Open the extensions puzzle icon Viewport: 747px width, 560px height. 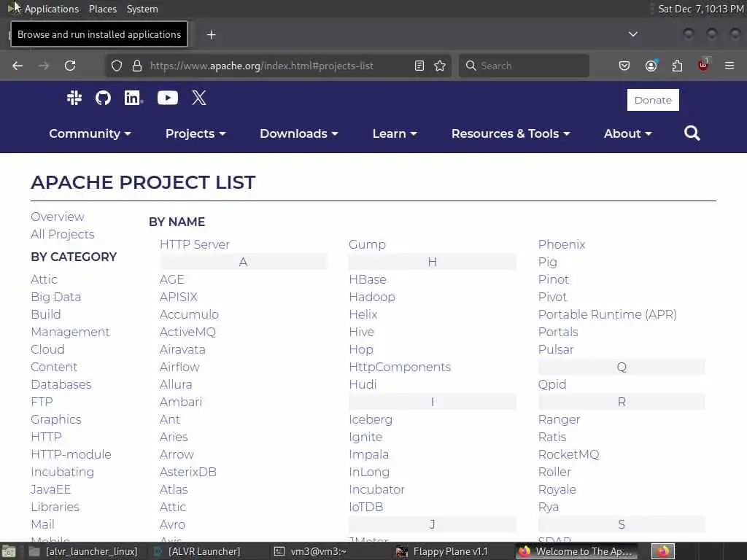pos(678,66)
